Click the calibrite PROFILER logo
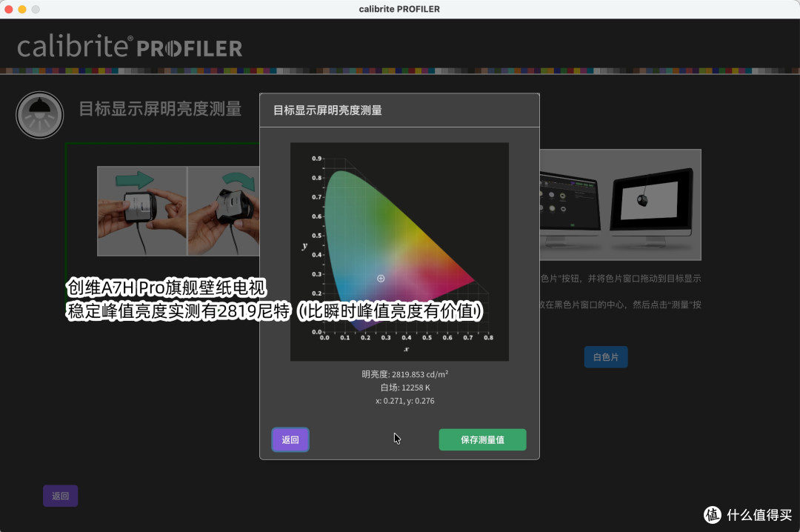Image resolution: width=800 pixels, height=532 pixels. coord(130,47)
